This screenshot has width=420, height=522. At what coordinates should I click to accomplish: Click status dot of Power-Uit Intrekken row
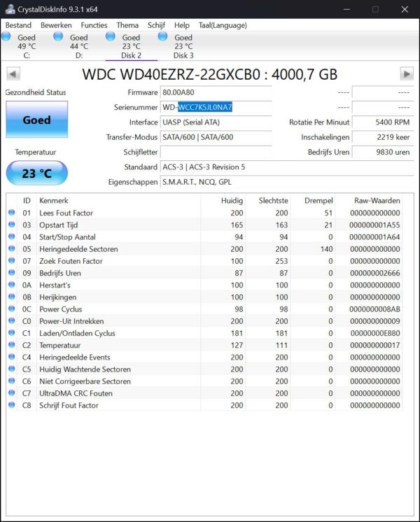pos(12,320)
